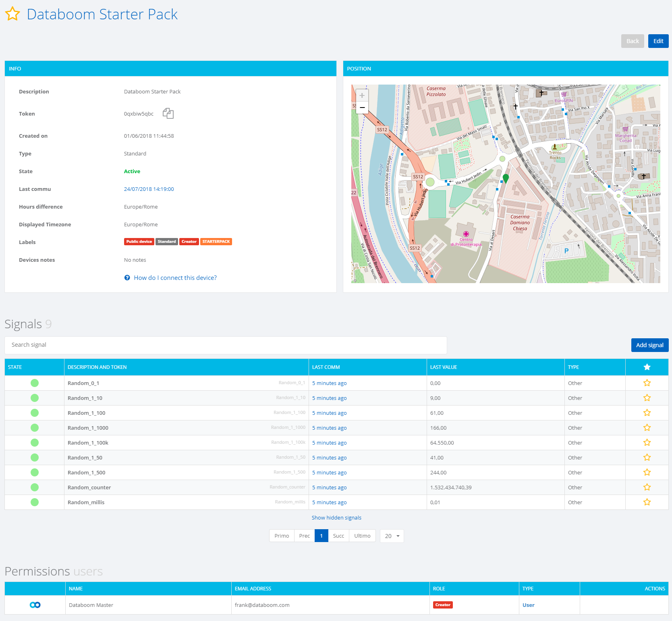The height and width of the screenshot is (621, 672).
Task: Click the Search signal input field
Action: [226, 345]
